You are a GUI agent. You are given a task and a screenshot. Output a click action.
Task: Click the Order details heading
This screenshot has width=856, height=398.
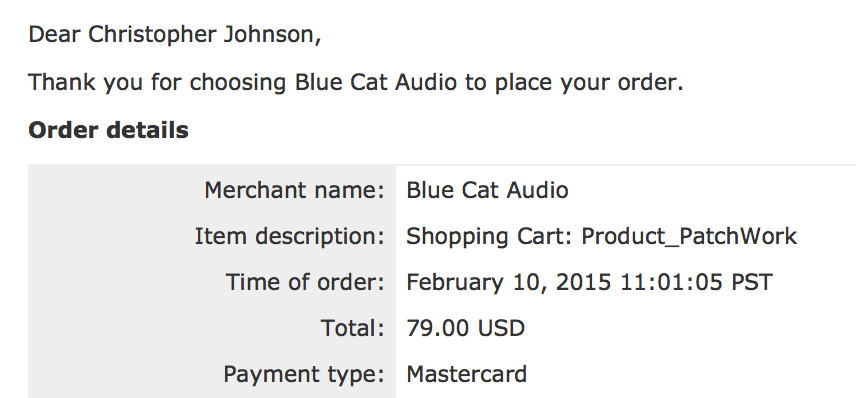tap(108, 130)
